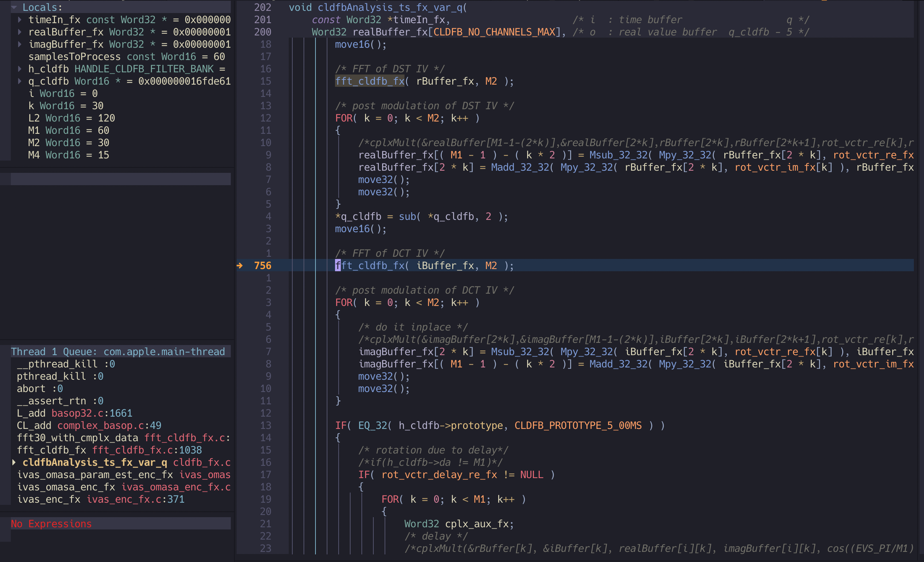Image resolution: width=924 pixels, height=562 pixels.
Task: Select the ivas_enc_fx stack frame
Action: [x=101, y=499]
